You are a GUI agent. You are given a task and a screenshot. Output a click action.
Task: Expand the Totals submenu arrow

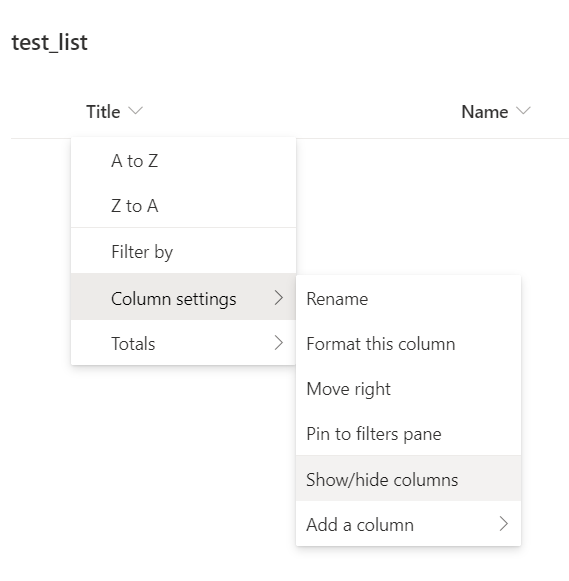[x=279, y=343]
